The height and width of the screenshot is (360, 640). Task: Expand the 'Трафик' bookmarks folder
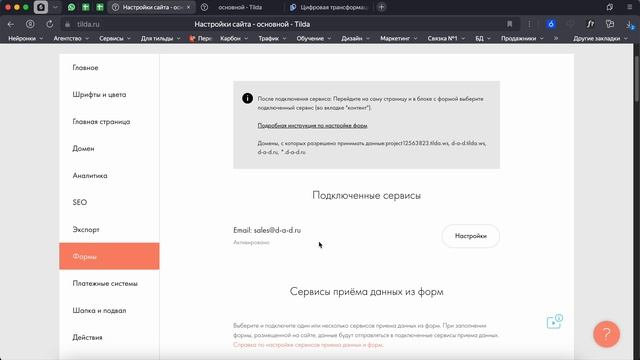tap(272, 38)
